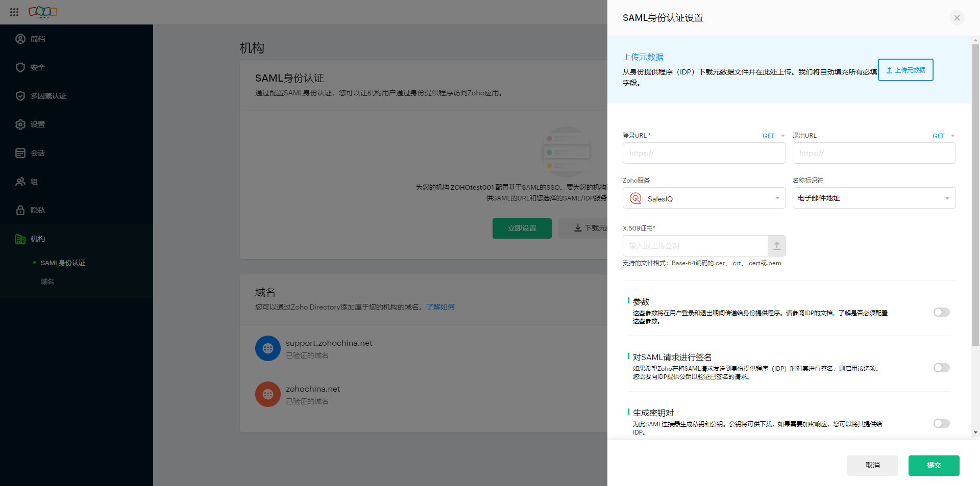This screenshot has height=486, width=980.
Task: Click the green 提交 button
Action: tap(934, 465)
